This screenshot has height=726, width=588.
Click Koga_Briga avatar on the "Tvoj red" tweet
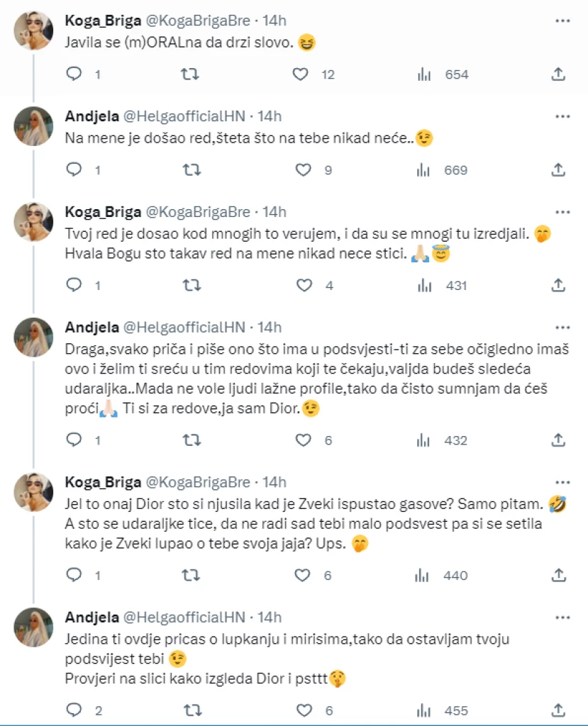(33, 222)
